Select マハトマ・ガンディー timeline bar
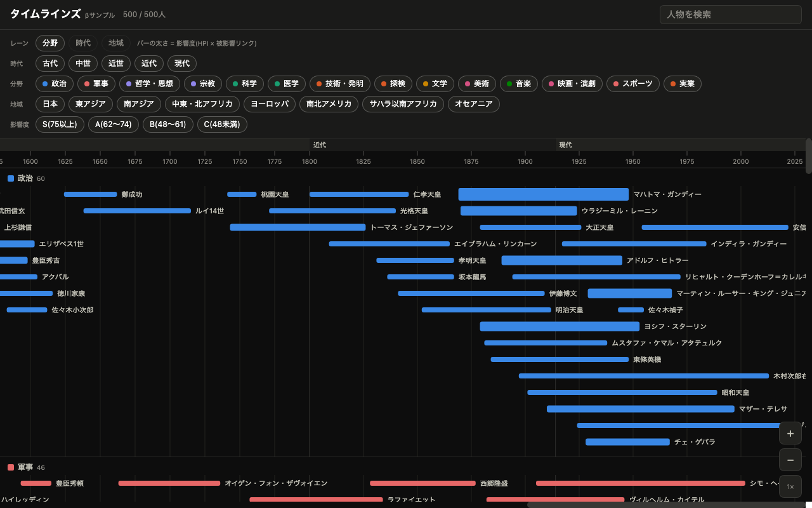This screenshot has height=508, width=812. pyautogui.click(x=544, y=194)
